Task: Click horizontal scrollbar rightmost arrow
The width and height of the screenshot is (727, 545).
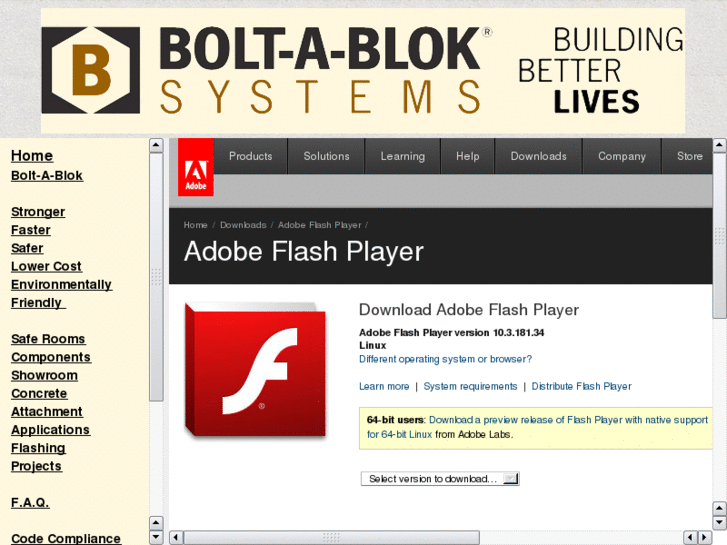Action: tap(705, 538)
